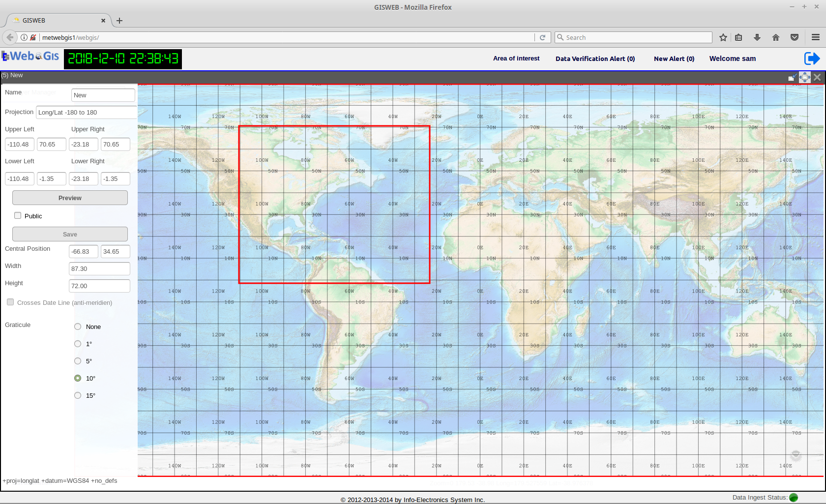
Task: Click the logout arrow icon
Action: point(812,59)
